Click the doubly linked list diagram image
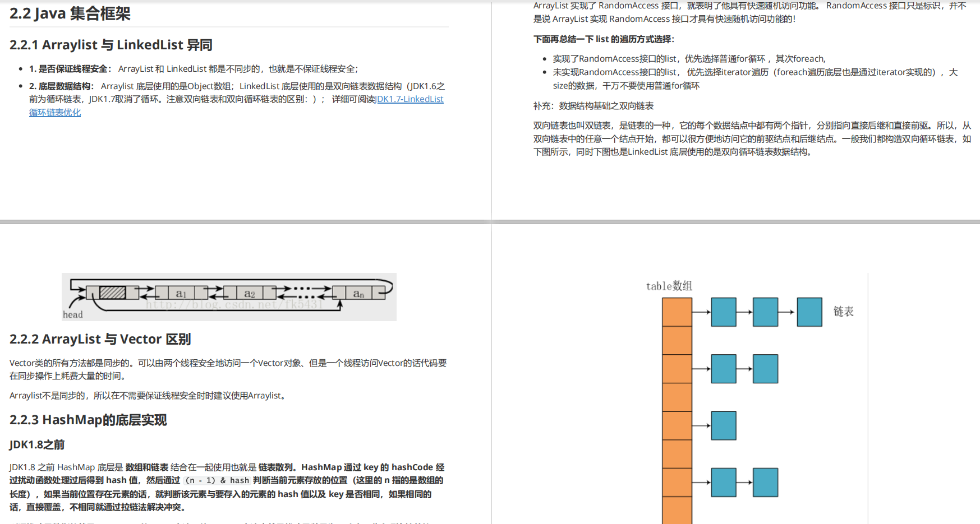This screenshot has height=524, width=980. (229, 297)
